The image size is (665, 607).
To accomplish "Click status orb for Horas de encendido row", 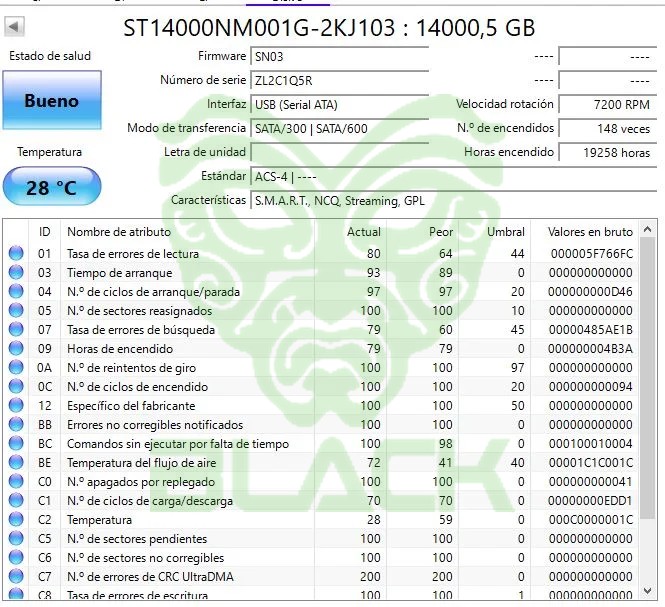I will click(x=16, y=349).
